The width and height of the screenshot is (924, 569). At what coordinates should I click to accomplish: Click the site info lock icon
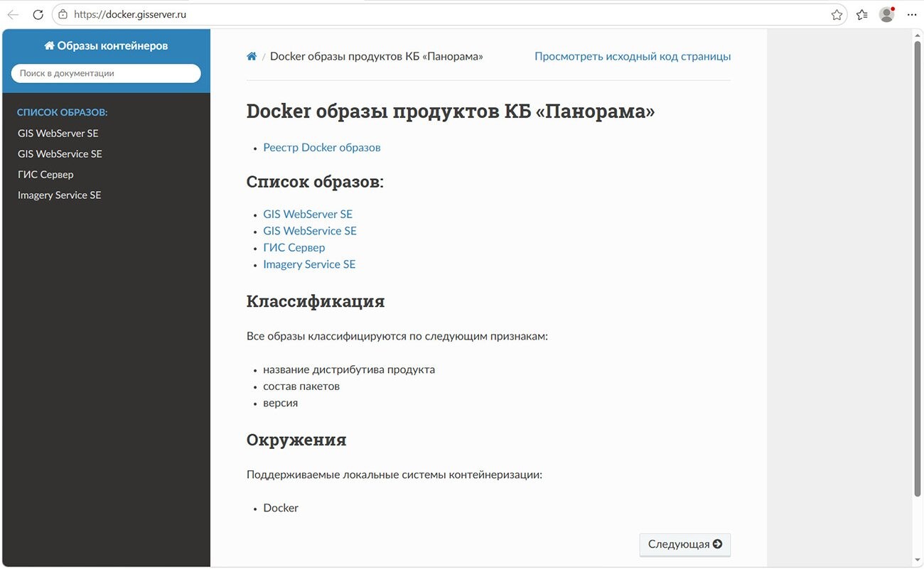[63, 14]
